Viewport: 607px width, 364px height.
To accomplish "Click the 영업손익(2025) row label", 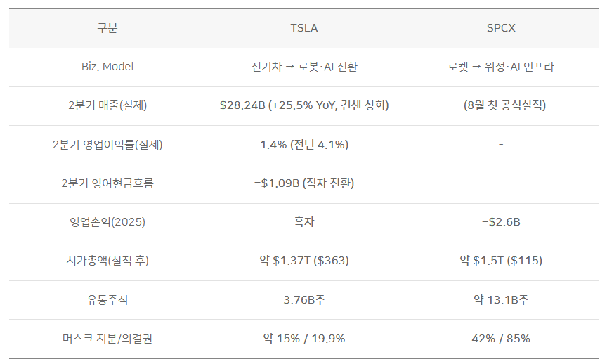I will click(107, 222).
